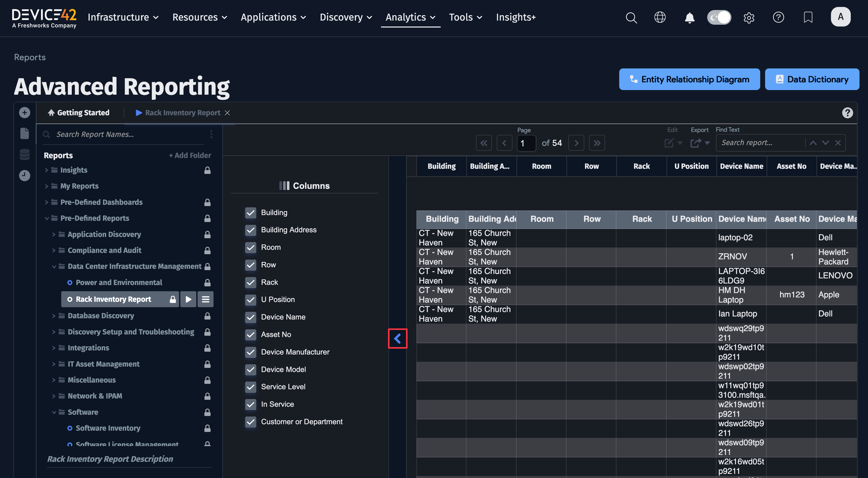
Task: Select the Power and Environmental report
Action: tap(119, 282)
